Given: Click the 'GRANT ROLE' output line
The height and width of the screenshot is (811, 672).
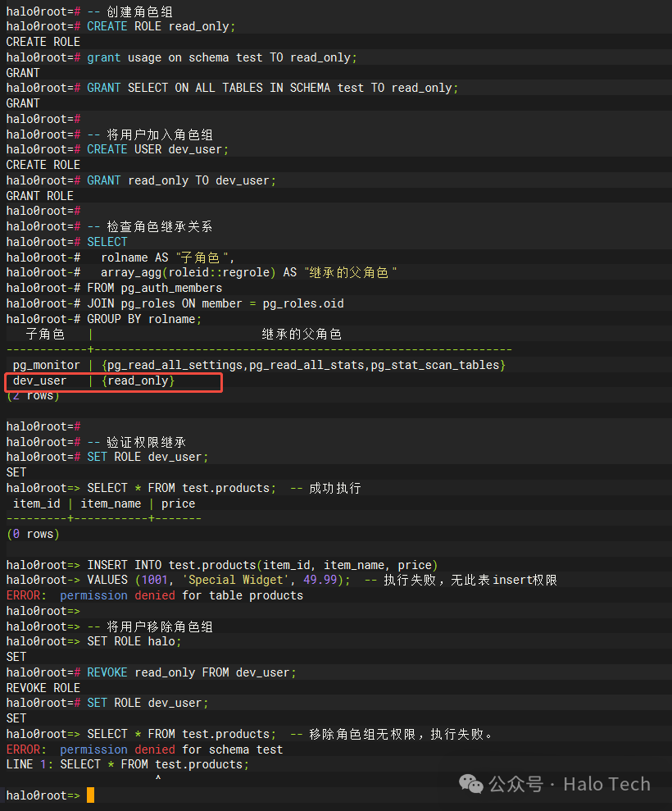Looking at the screenshot, I should (x=40, y=196).
